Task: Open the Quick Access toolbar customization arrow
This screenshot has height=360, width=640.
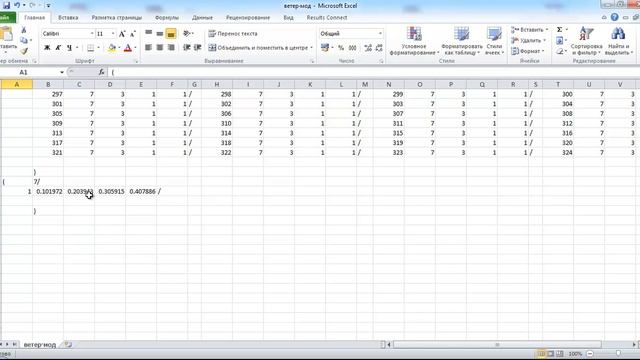Action: point(48,6)
